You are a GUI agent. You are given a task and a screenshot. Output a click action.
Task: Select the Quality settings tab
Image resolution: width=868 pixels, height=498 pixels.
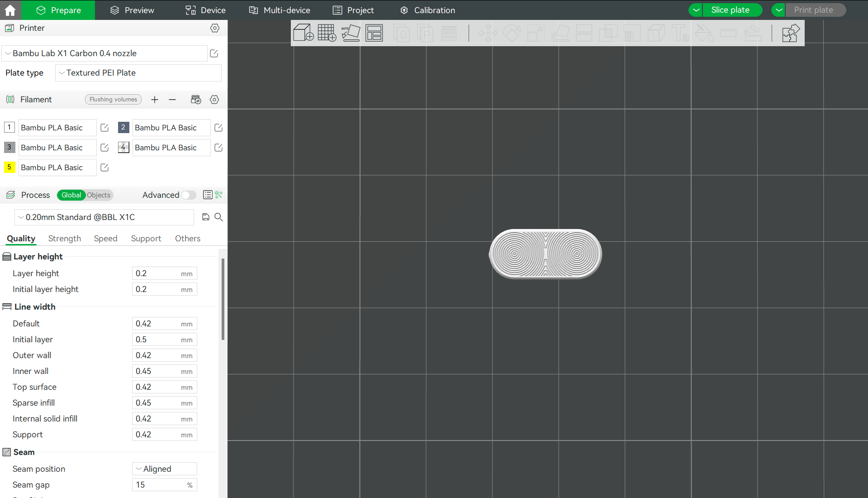21,239
